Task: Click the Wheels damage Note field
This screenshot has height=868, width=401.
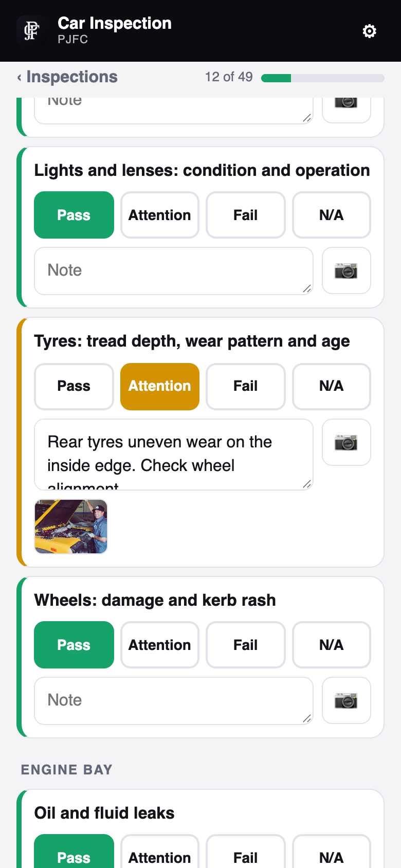Action: point(174,701)
